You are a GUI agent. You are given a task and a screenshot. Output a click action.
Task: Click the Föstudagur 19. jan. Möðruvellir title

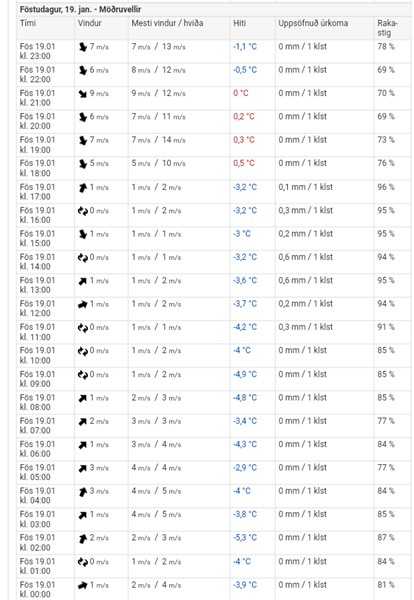(80, 10)
